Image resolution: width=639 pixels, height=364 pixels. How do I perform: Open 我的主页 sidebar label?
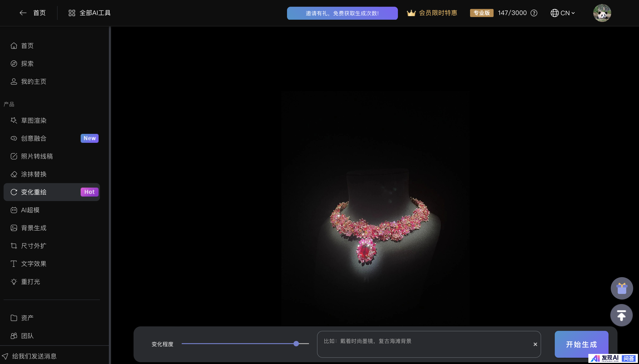click(x=34, y=81)
